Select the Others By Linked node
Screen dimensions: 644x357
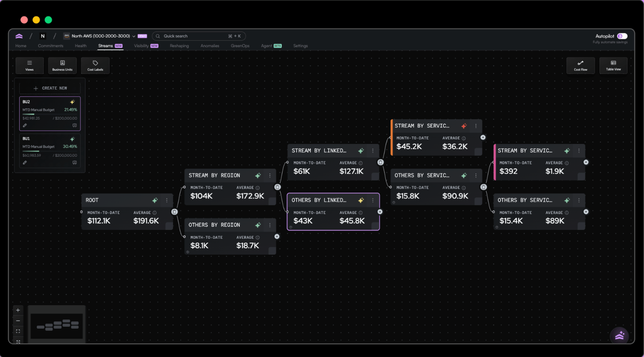tap(333, 212)
